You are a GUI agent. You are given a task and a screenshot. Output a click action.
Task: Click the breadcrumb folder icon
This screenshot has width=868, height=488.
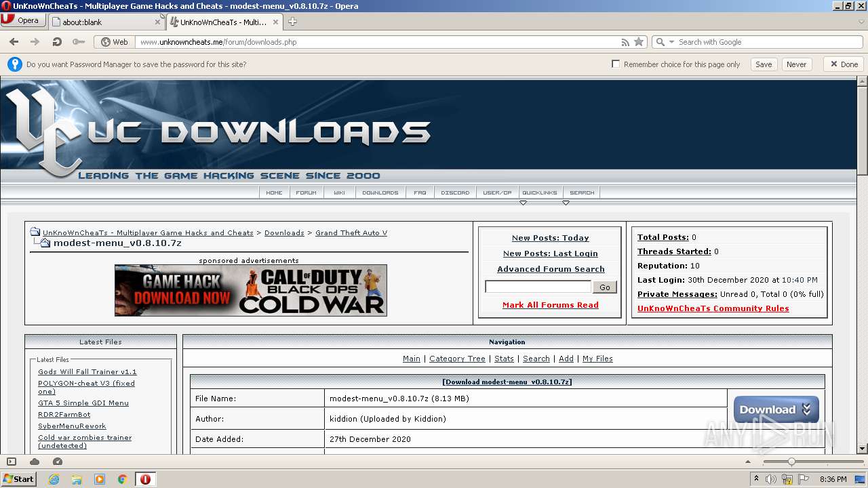pyautogui.click(x=35, y=232)
